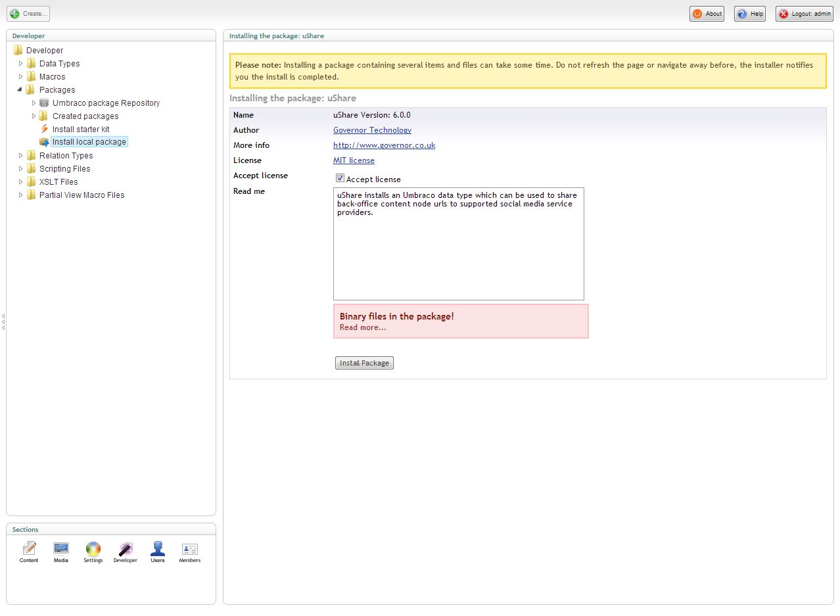This screenshot has height=616, width=840.
Task: Click the Umbraco package Repository database icon
Action: [x=44, y=103]
